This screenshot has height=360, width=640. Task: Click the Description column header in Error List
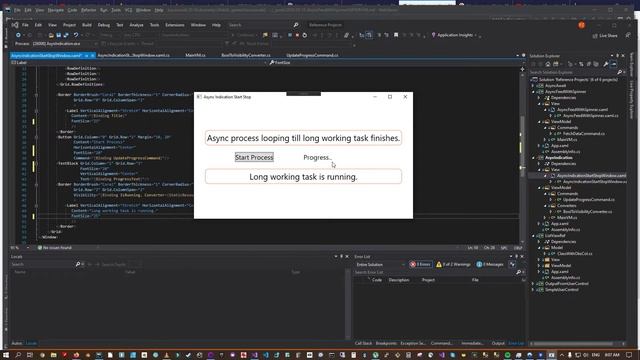click(399, 280)
